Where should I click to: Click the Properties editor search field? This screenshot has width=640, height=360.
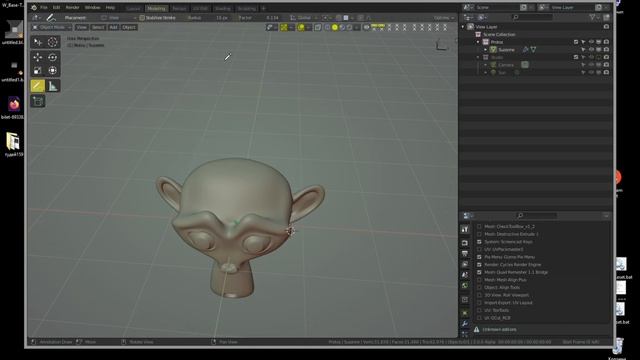(x=537, y=216)
